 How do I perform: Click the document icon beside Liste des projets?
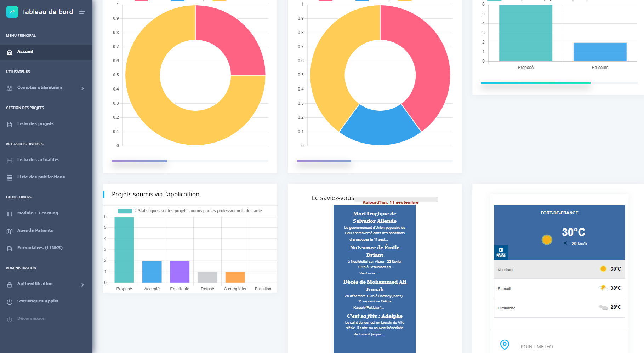pyautogui.click(x=10, y=125)
